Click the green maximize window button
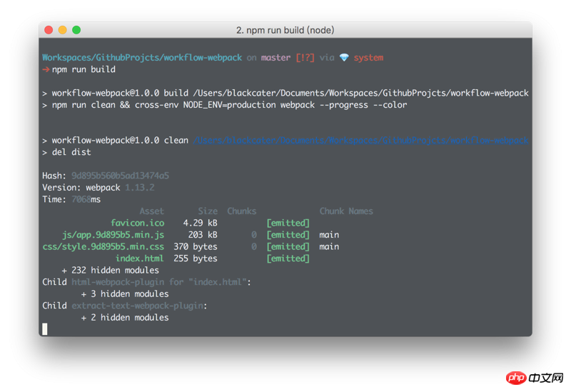The width and height of the screenshot is (571, 392). (x=76, y=30)
